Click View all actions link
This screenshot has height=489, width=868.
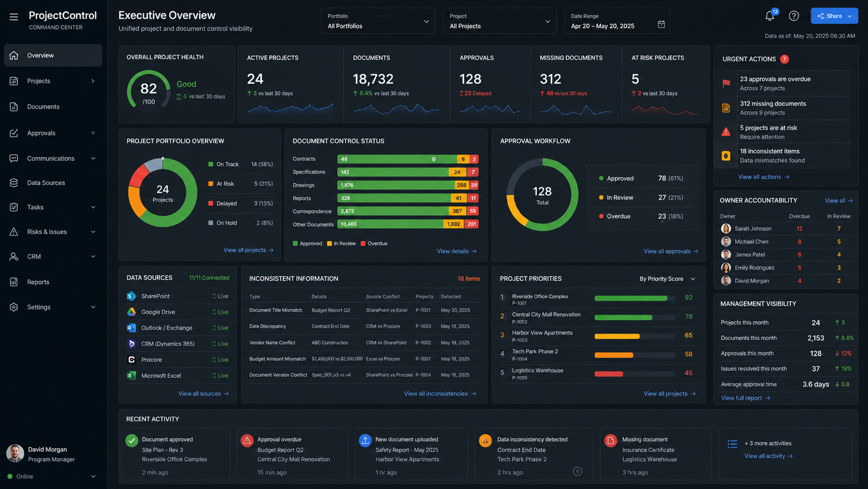point(764,177)
